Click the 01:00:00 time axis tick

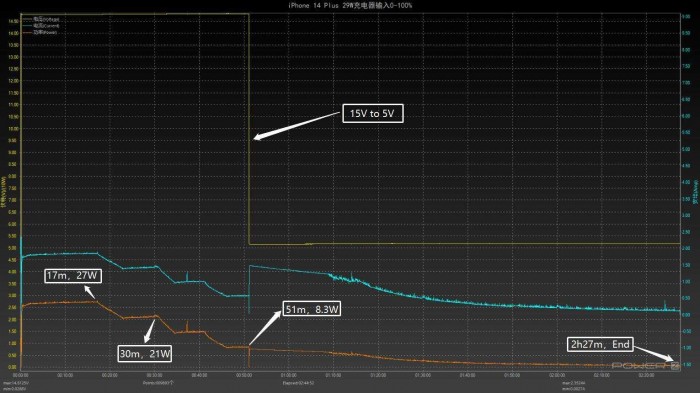pos(289,376)
